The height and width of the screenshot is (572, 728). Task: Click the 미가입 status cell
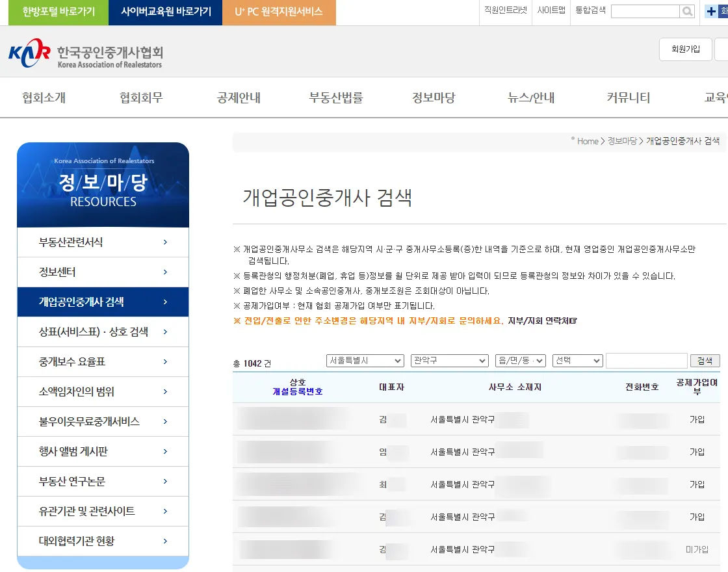point(697,550)
